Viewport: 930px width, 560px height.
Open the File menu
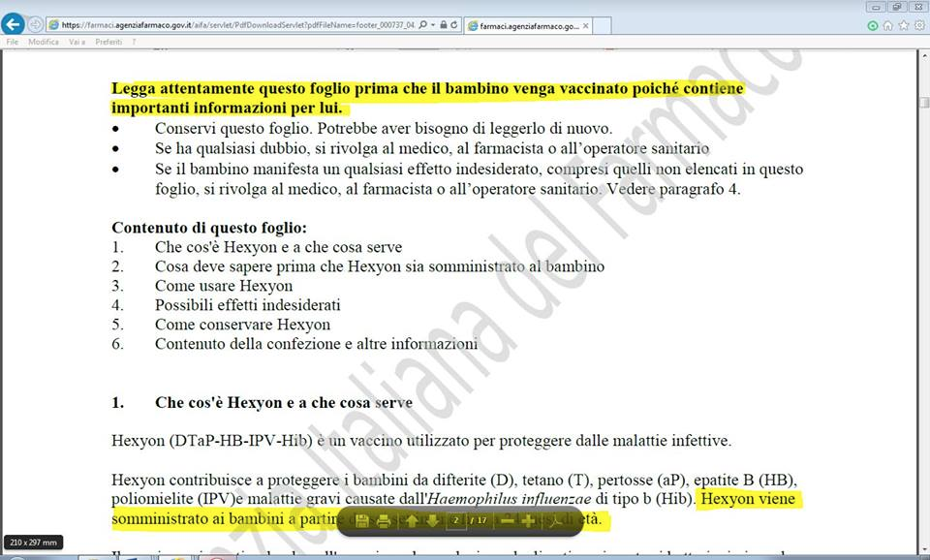[x=13, y=42]
